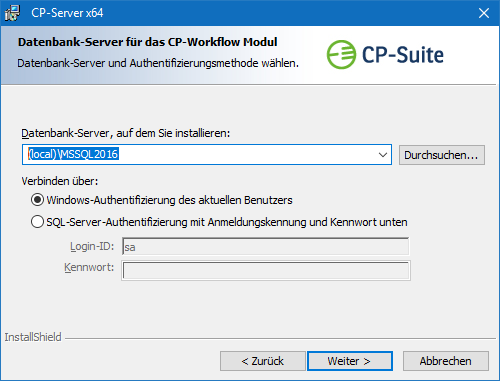
Task: Click the CP-Suite logo text
Action: point(403,55)
